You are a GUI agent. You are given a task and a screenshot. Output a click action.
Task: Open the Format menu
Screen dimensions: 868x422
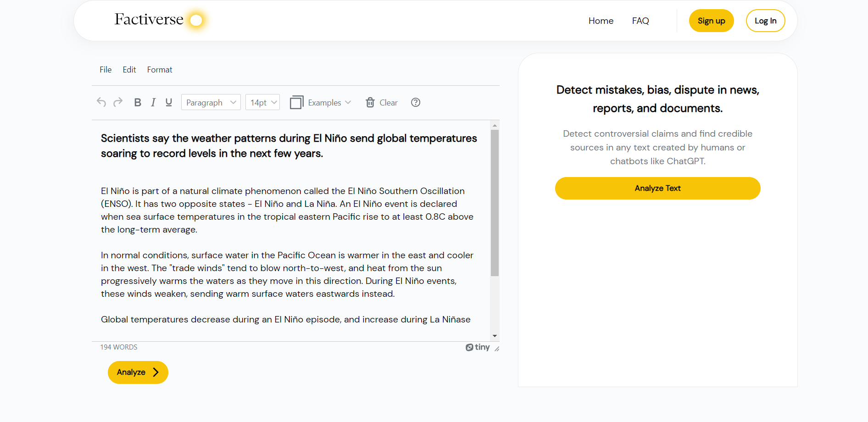160,70
